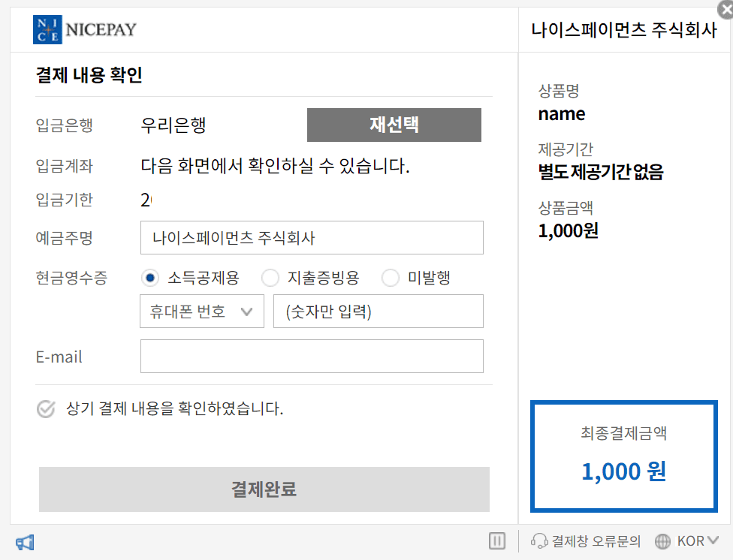The image size is (733, 560).
Task: Check the 상기 결제 내용 확인 checkmark
Action: 46,409
